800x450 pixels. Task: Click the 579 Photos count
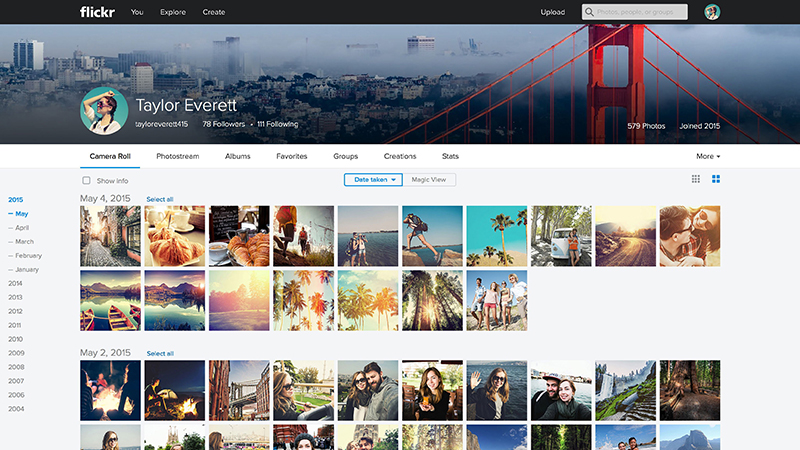[x=646, y=126]
